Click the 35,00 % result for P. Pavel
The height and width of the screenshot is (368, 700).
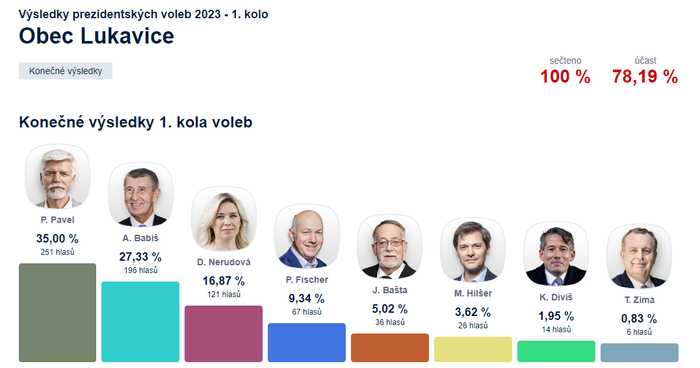click(58, 238)
